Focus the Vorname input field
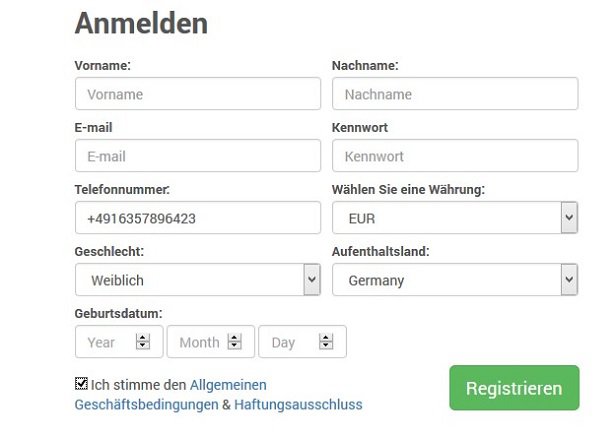This screenshot has height=437, width=616. click(x=198, y=94)
